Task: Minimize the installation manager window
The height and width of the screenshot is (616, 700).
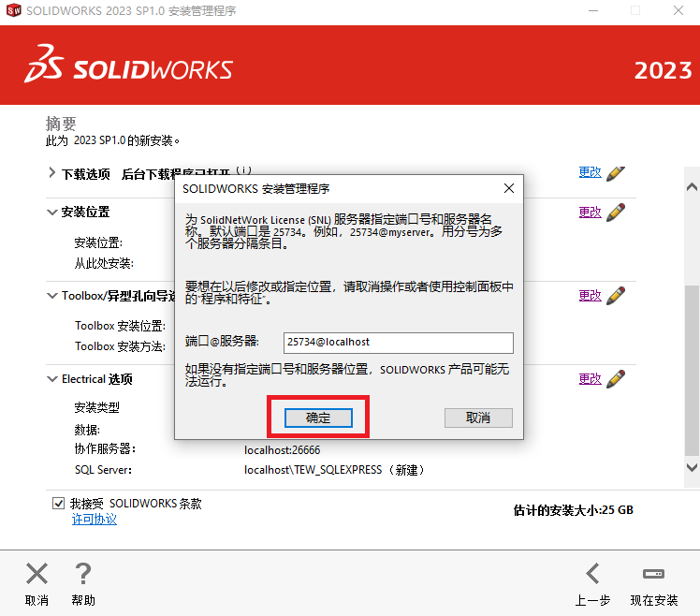Action: (593, 10)
